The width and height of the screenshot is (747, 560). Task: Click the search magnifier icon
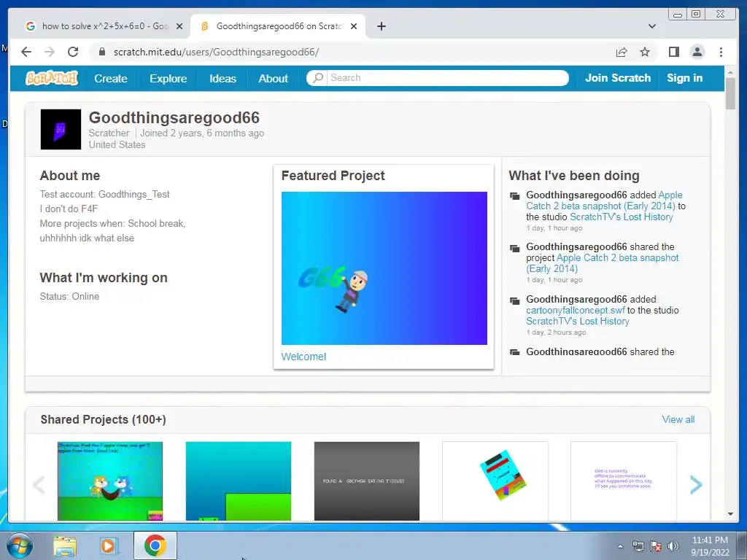pos(318,77)
